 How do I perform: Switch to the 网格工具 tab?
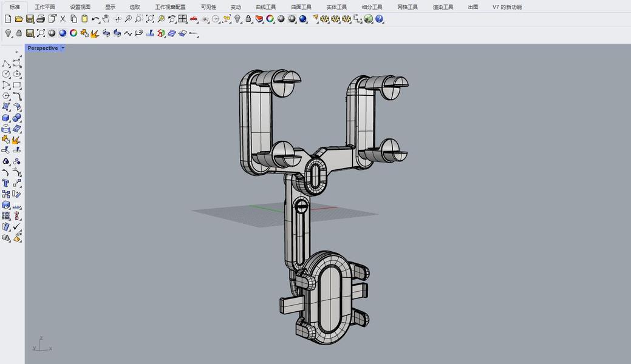(408, 7)
